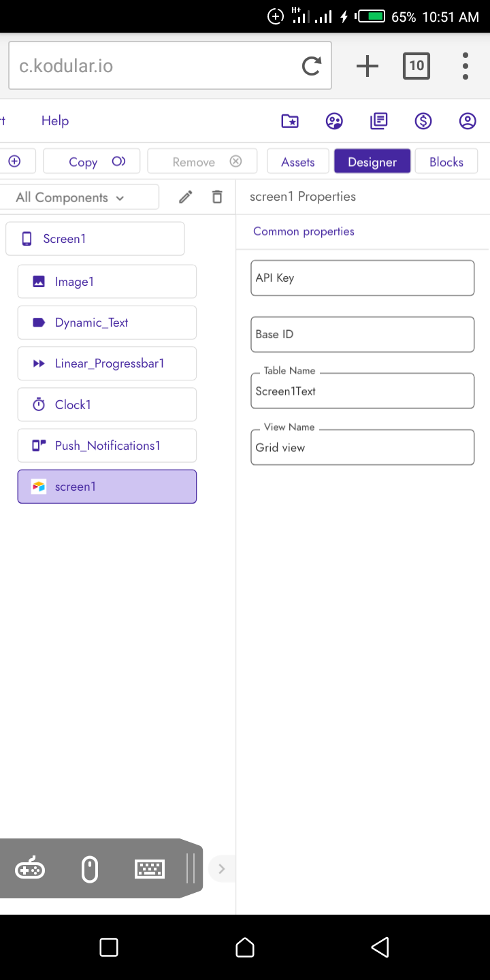
Task: Click the mouse icon in bottom bar
Action: point(90,869)
